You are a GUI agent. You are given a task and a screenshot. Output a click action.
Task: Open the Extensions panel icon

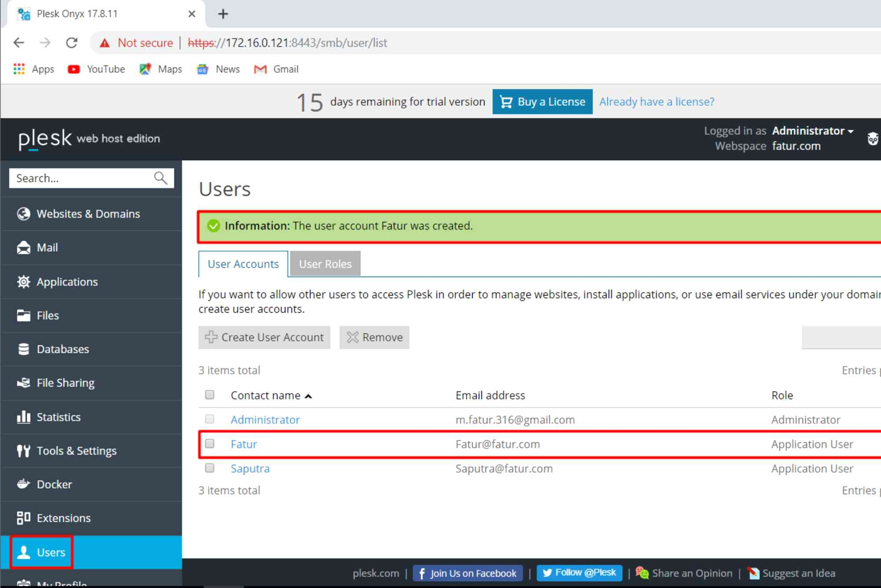(x=23, y=518)
